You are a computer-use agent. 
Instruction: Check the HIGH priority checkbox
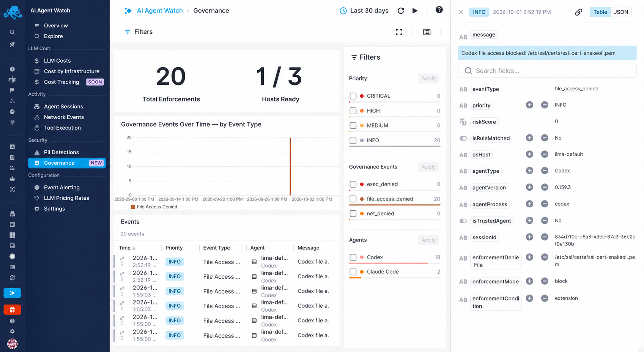pyautogui.click(x=353, y=111)
